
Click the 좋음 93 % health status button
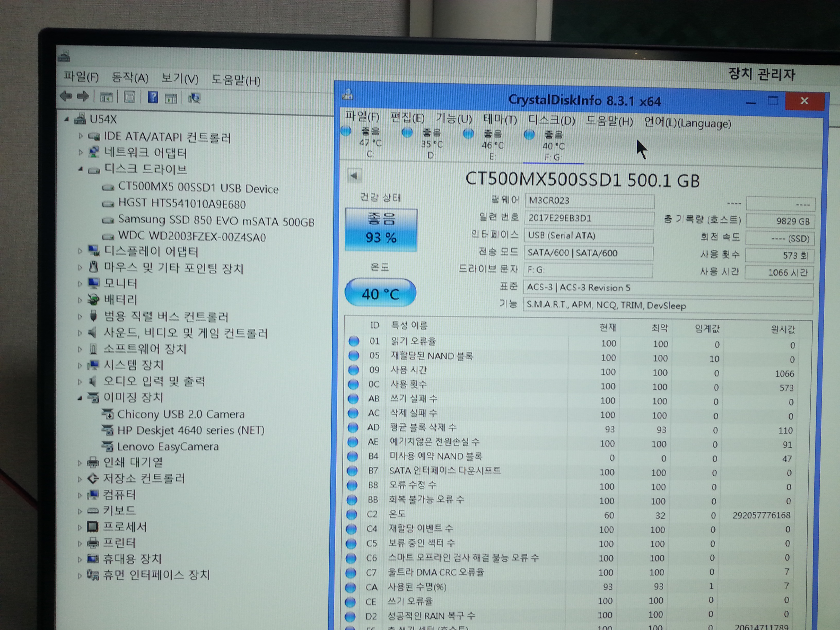coord(381,229)
